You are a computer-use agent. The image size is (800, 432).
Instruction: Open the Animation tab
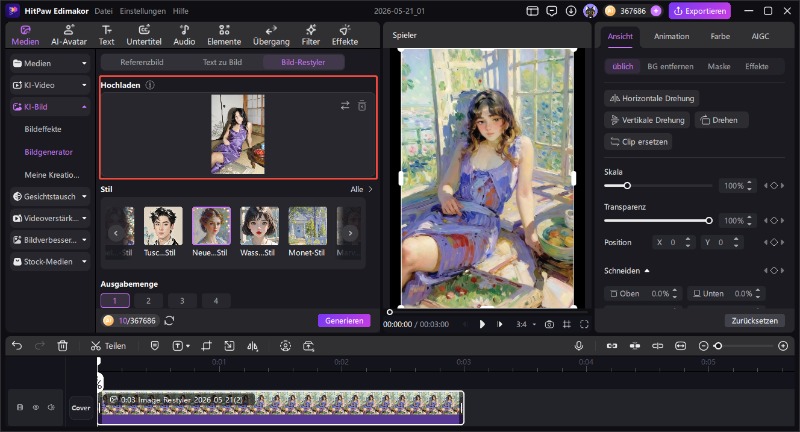(x=671, y=36)
